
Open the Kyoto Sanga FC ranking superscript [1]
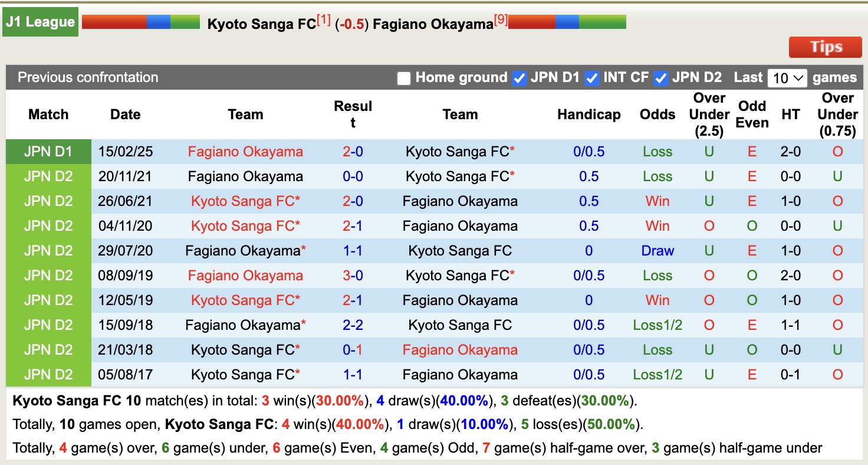coord(321,17)
